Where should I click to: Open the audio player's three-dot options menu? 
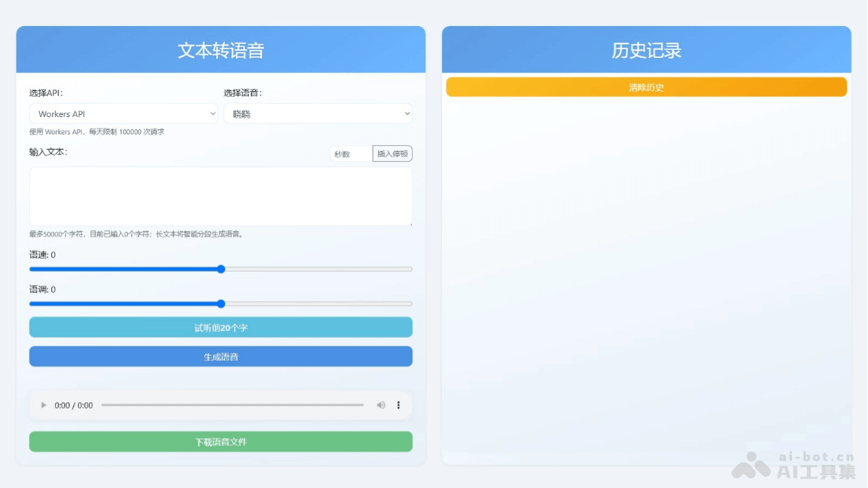coord(398,405)
